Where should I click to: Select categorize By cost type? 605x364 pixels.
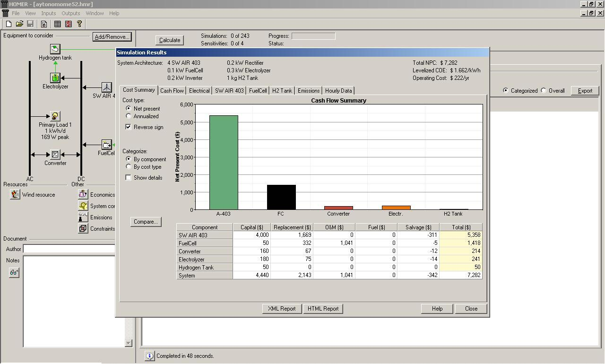coord(129,166)
